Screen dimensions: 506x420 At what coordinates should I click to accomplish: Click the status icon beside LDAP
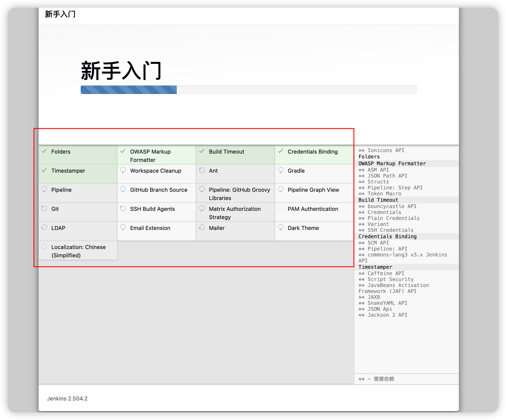[44, 227]
